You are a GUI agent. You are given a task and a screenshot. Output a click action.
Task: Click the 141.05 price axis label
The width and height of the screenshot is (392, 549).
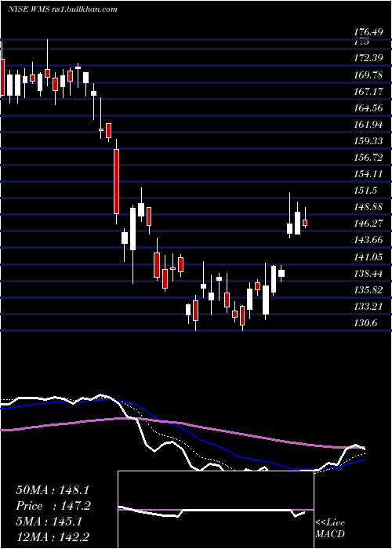click(x=368, y=257)
